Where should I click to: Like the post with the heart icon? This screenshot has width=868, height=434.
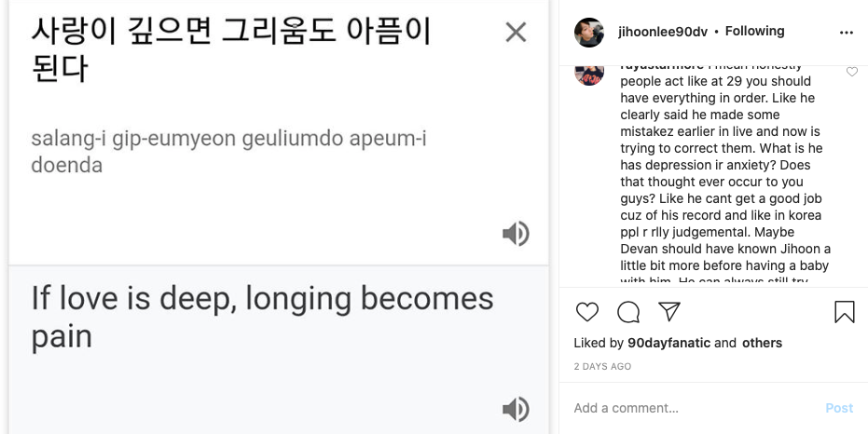[586, 312]
